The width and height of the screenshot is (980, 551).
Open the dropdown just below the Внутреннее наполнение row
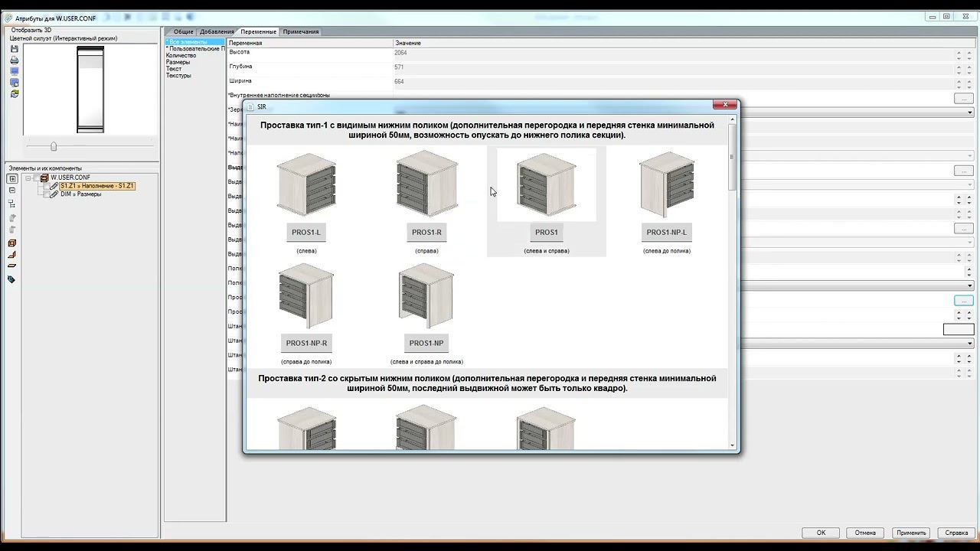[x=970, y=112]
